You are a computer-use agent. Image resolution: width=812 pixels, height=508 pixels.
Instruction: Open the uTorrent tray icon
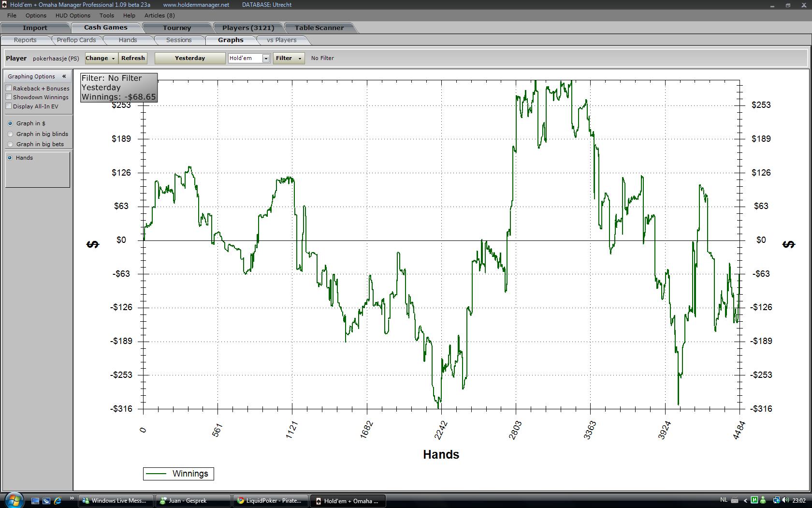click(754, 500)
